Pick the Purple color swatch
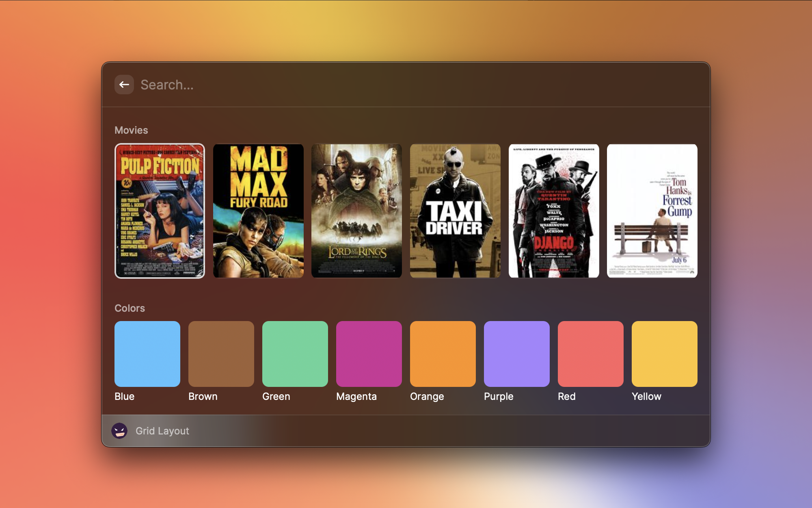Screen dimensions: 812x508 (517, 354)
